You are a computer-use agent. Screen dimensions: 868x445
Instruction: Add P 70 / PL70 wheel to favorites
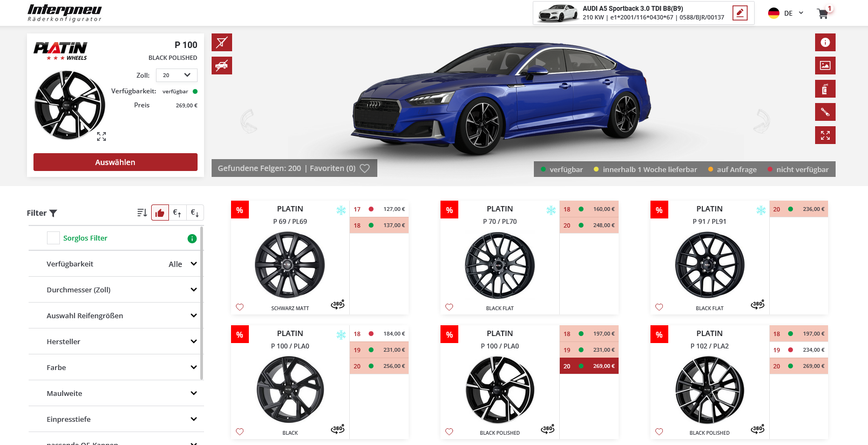point(449,307)
